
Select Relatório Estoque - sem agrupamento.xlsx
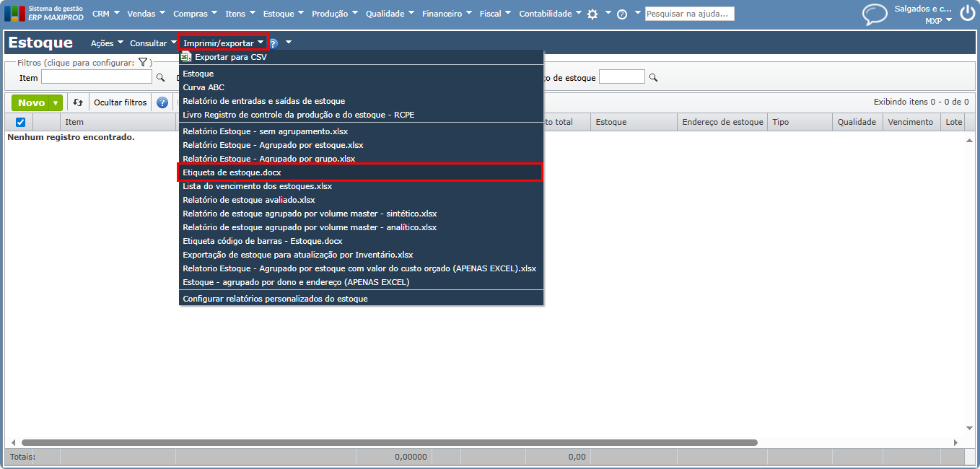[x=361, y=131]
